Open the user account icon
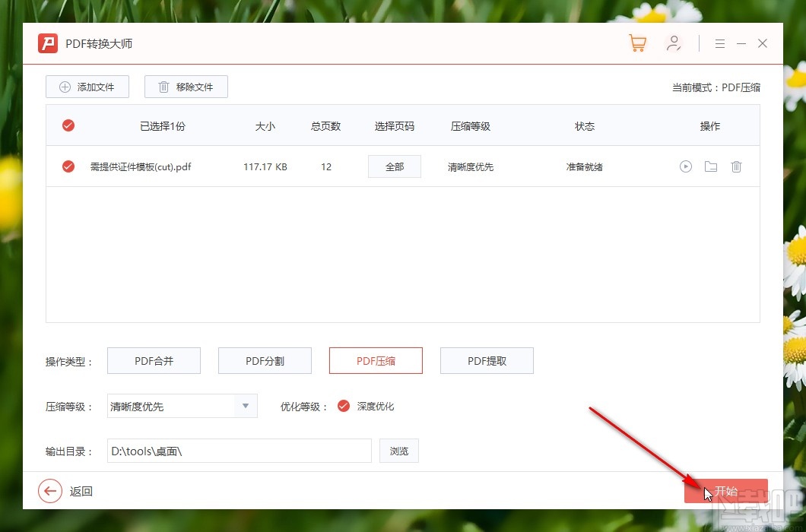The height and width of the screenshot is (532, 806). [674, 43]
